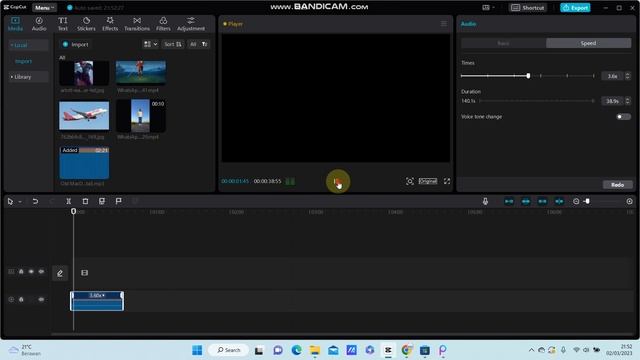Click the Times value stepper arrows
This screenshot has width=640, height=360.
pyautogui.click(x=628, y=76)
